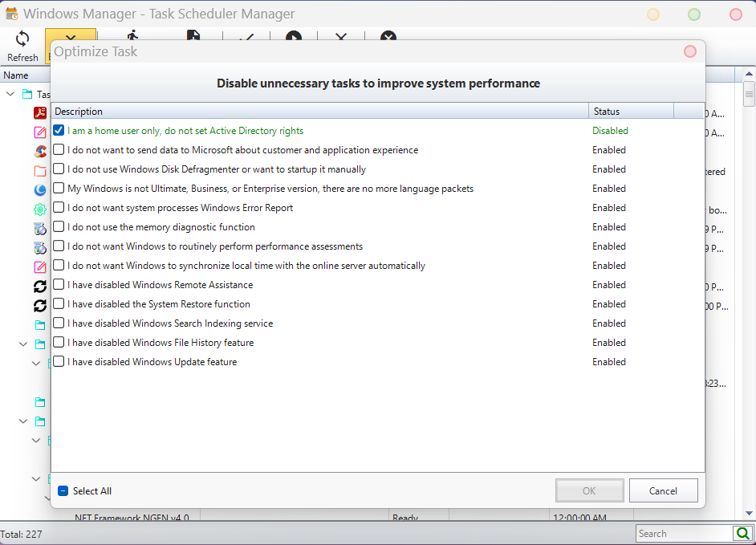Screen dimensions: 756x545
Task: Check the Windows Error Report option
Action: [x=59, y=207]
